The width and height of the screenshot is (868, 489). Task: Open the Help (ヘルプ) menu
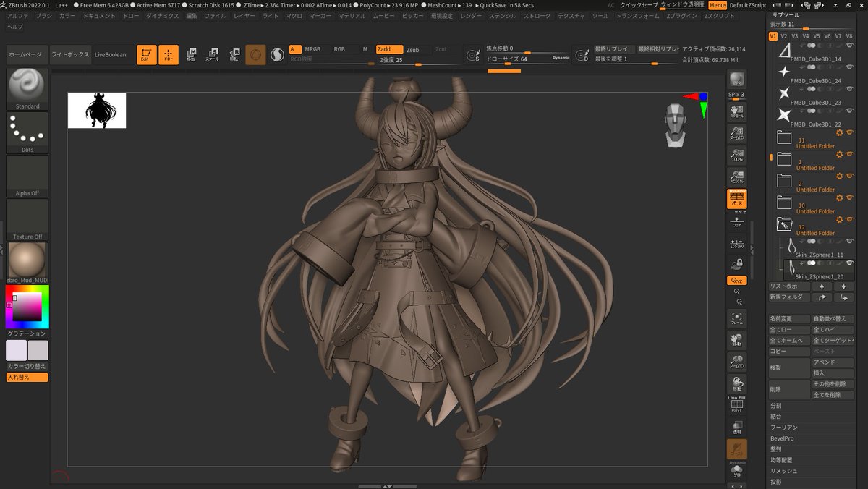coord(15,26)
